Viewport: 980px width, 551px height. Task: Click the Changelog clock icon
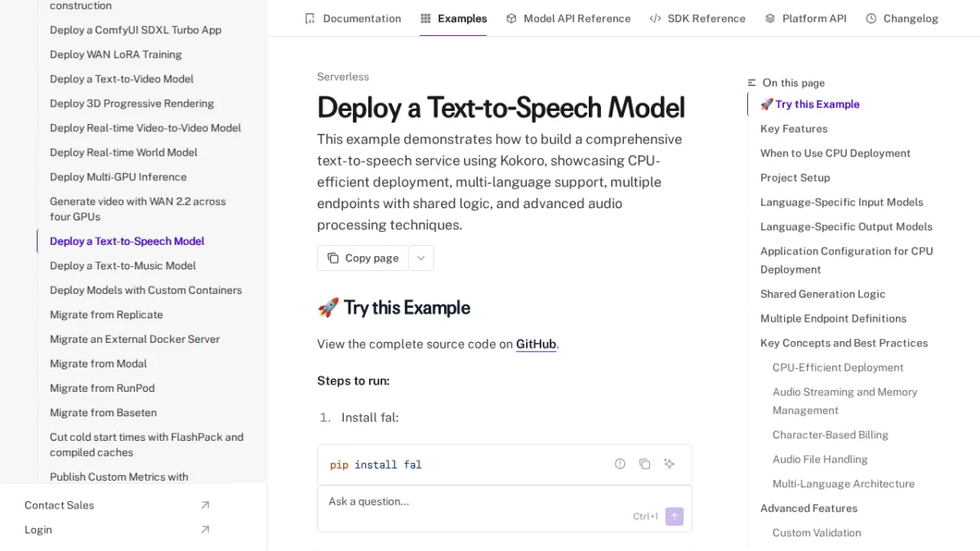click(871, 18)
